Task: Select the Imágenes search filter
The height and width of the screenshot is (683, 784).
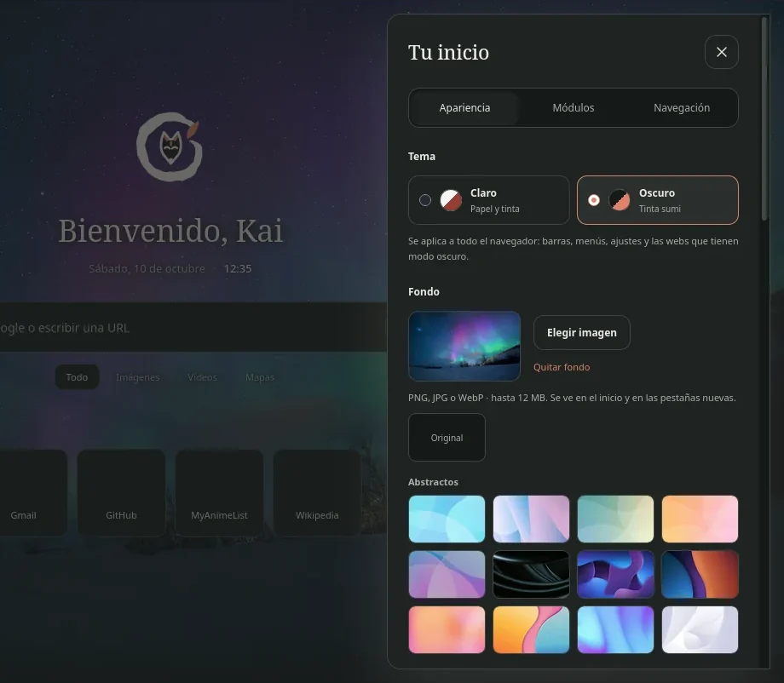Action: coord(137,377)
